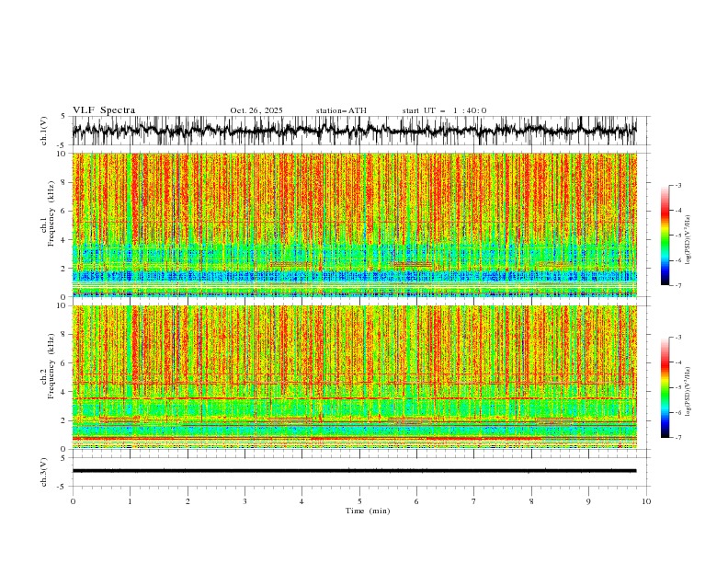
Task: Click the '6' kHz tick on ch.2 axis
Action: [64, 363]
